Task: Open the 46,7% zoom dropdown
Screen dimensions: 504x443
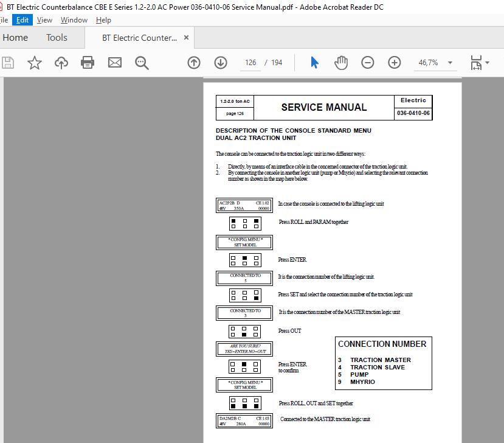Action: (450, 63)
